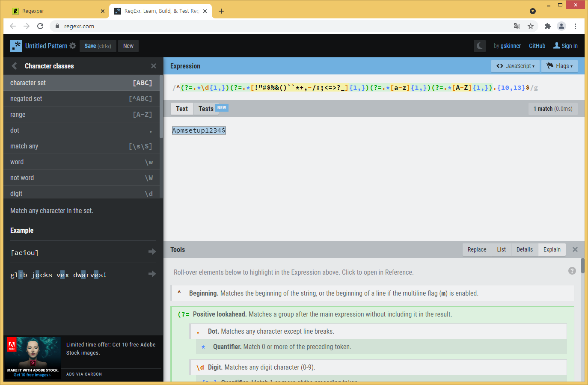Select digit reference item
The image size is (588, 385).
point(81,192)
